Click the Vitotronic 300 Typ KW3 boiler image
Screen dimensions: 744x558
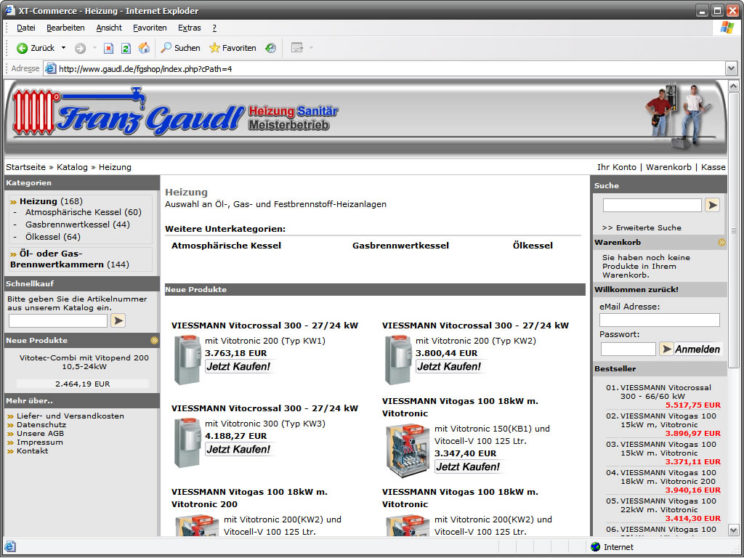click(x=187, y=443)
